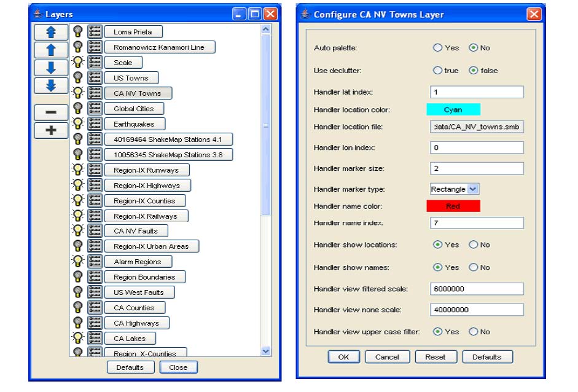Pick Handler name color Red swatch
This screenshot has width=578, height=392.
453,206
